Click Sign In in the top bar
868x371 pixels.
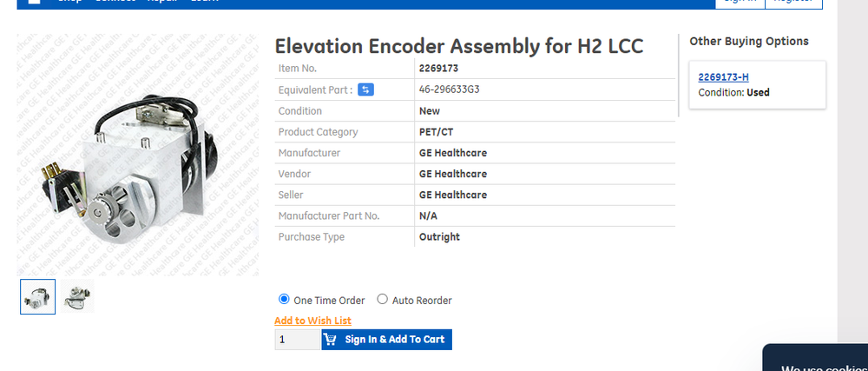(x=740, y=2)
